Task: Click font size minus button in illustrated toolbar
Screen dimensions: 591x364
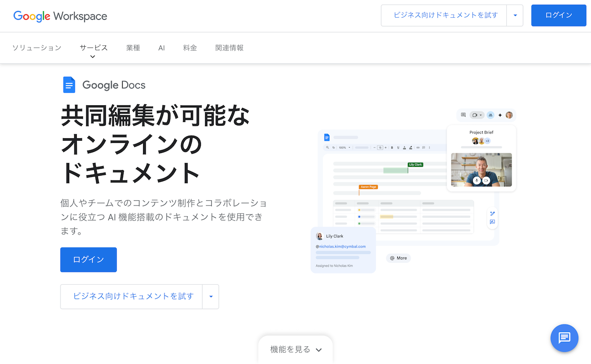Action: [374, 148]
